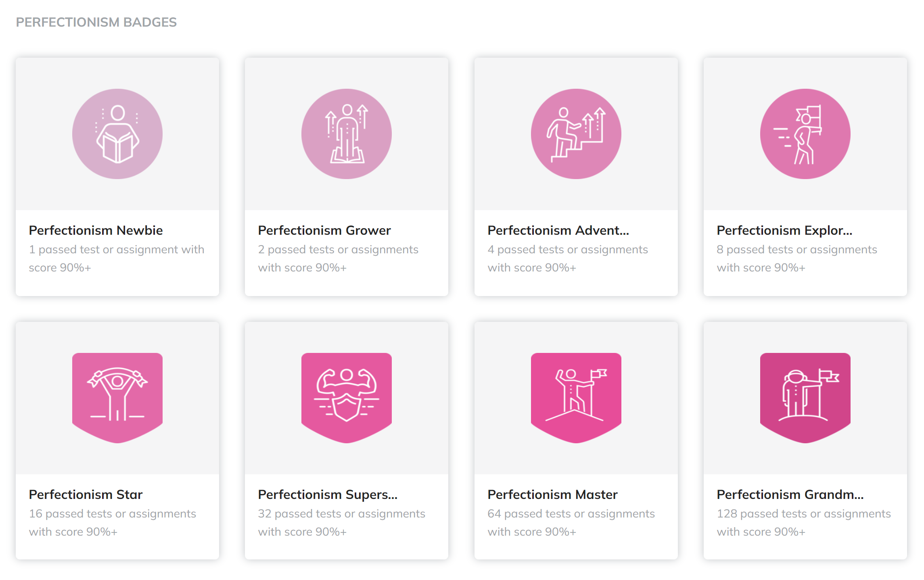Click the flag-carrying Explorer badge icon
924x580 pixels.
(x=805, y=134)
